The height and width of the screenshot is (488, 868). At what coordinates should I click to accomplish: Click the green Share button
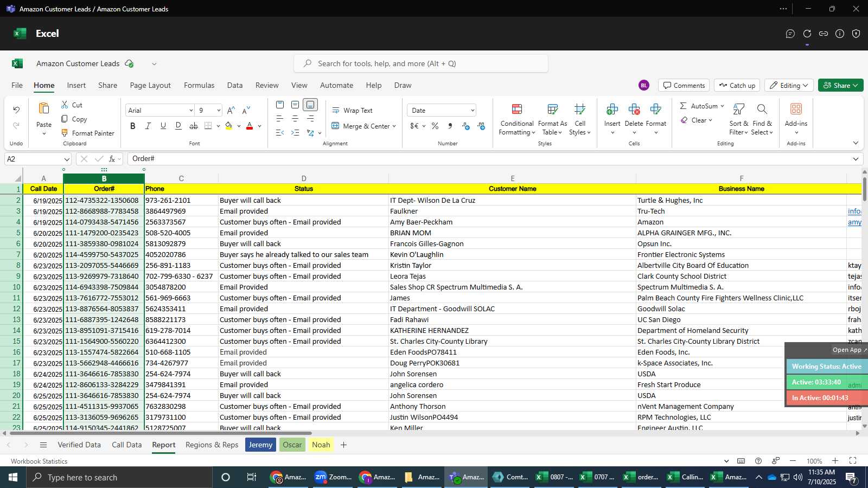[840, 85]
